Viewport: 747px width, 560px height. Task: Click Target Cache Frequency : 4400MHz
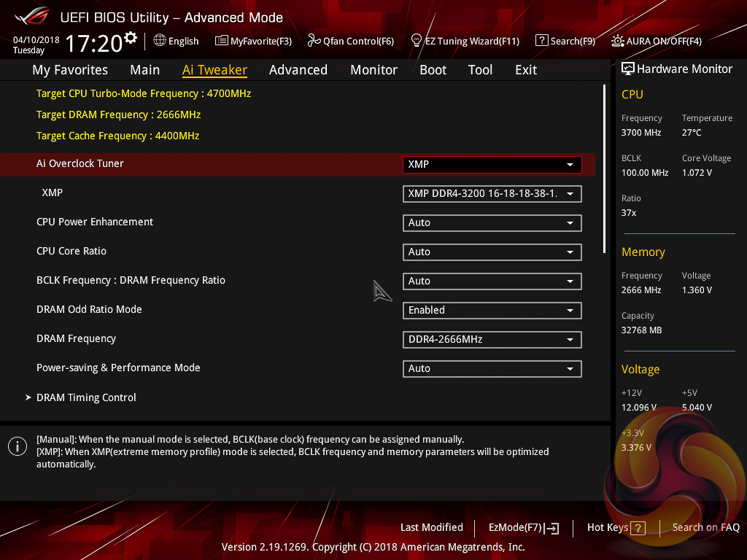click(x=117, y=136)
